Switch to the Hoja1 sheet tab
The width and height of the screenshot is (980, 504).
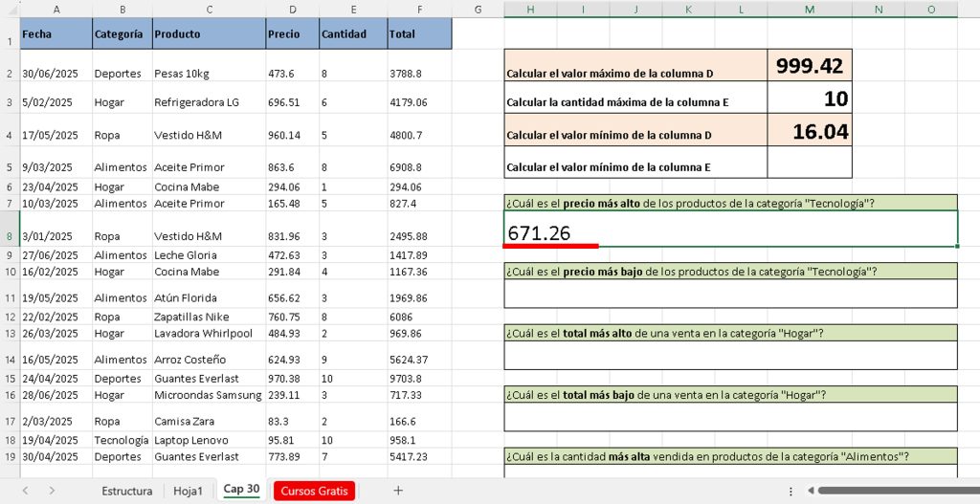pos(188,491)
